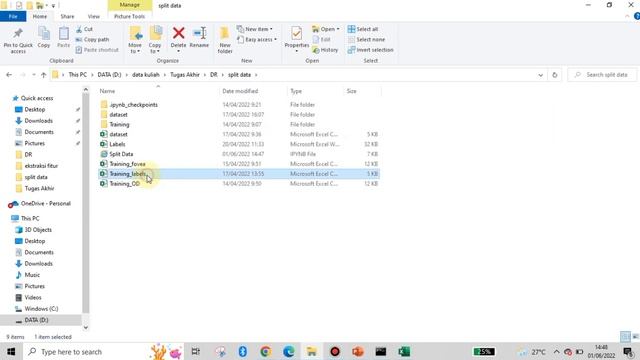Viewport: 640px width, 360px height.
Task: Create a New folder
Action: pyautogui.click(x=225, y=40)
